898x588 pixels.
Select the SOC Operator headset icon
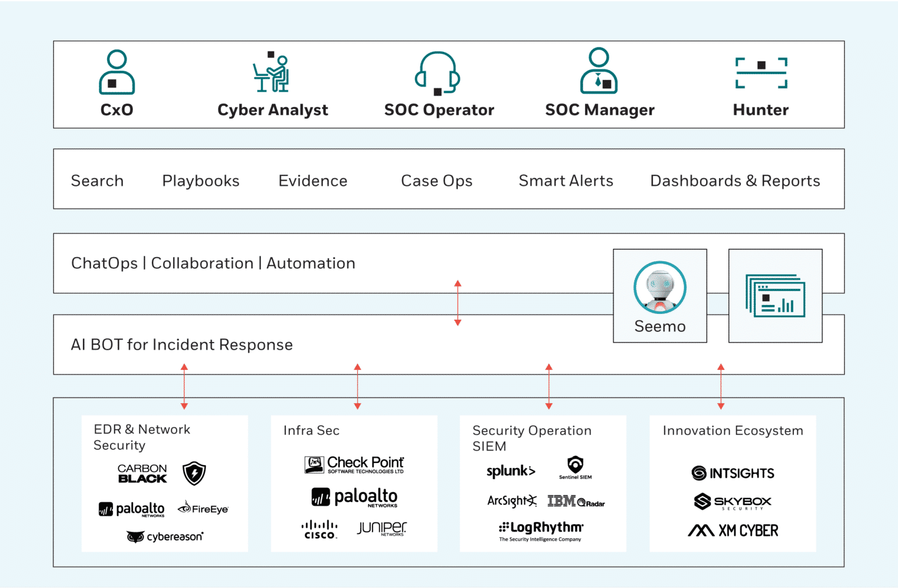(x=438, y=73)
